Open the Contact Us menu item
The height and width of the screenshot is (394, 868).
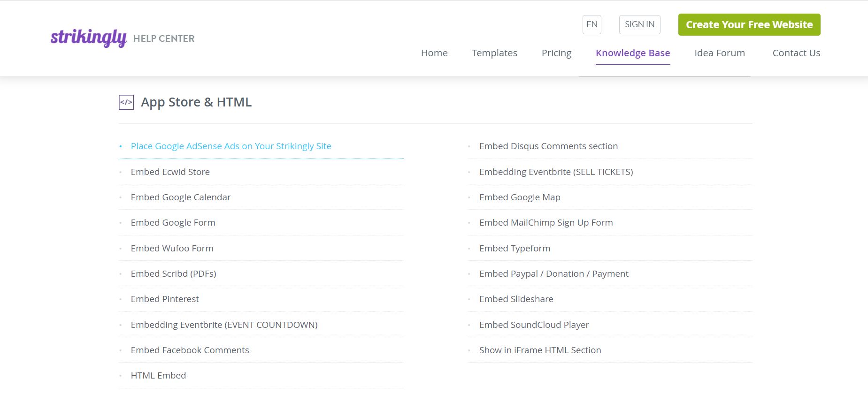coord(796,53)
